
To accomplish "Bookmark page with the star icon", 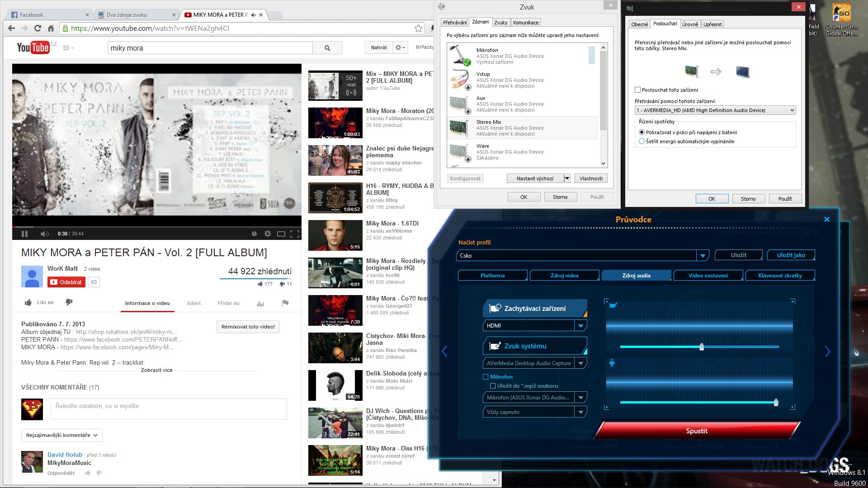I will pos(419,28).
